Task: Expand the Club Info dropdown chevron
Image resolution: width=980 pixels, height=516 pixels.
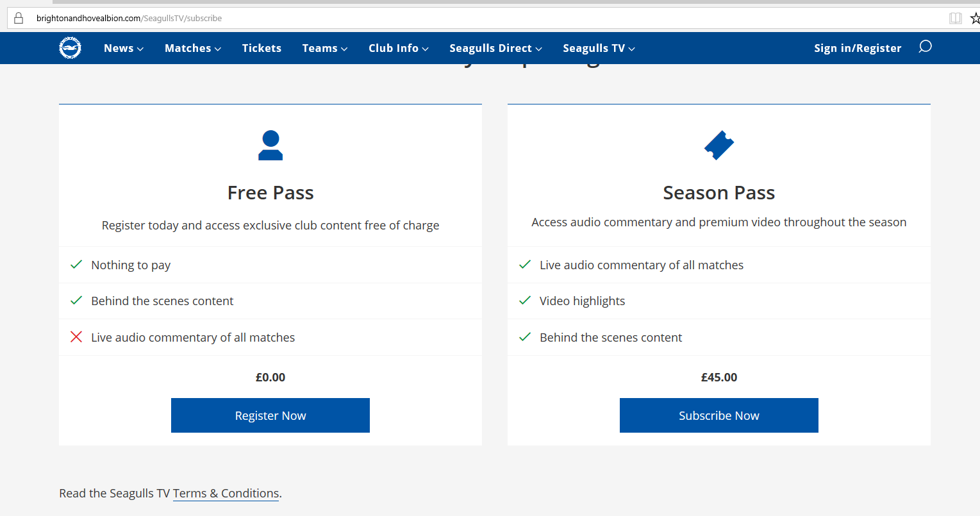Action: [x=425, y=49]
